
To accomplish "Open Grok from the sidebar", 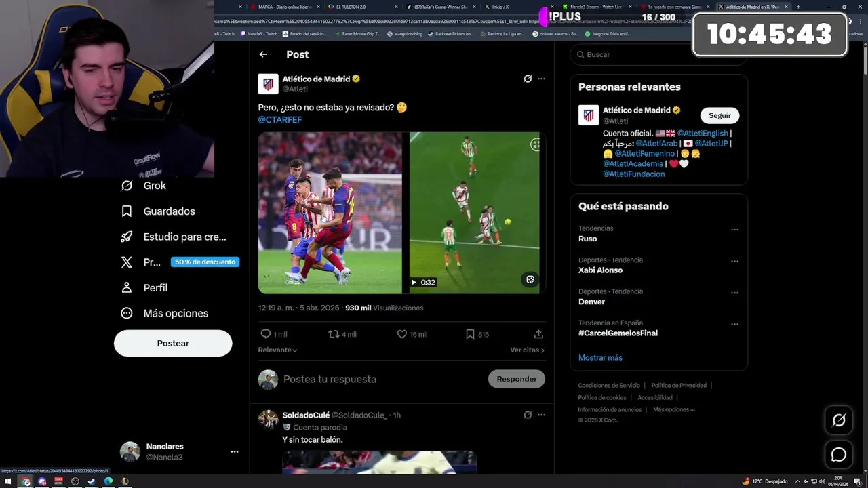I will [144, 186].
